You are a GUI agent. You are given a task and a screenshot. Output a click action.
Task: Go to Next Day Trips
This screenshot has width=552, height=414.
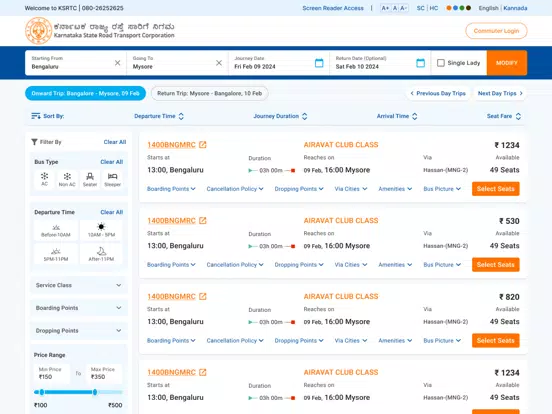(500, 93)
